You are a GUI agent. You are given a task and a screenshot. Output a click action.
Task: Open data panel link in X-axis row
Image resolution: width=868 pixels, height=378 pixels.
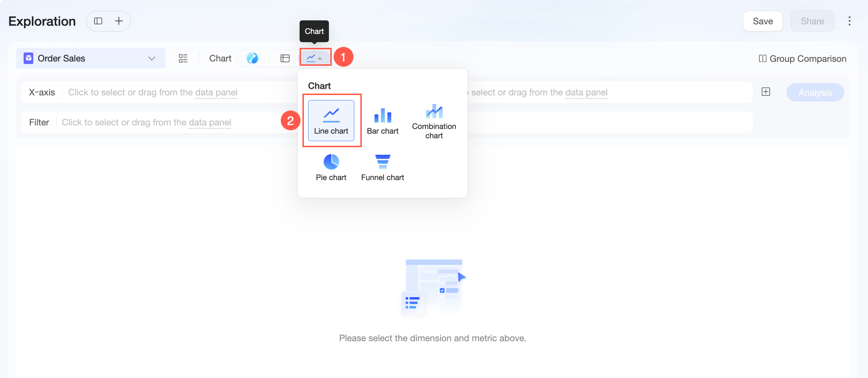pos(216,93)
